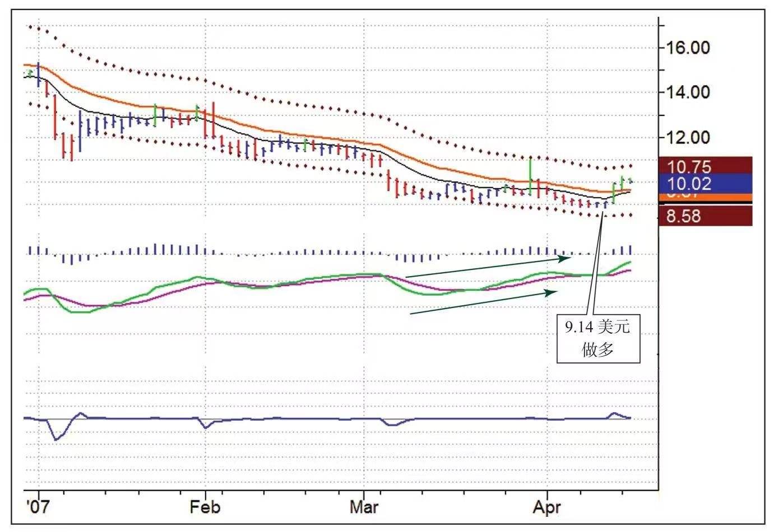This screenshot has width=783, height=532.
Task: Click the orange price tag below 10.02
Action: tap(705, 197)
